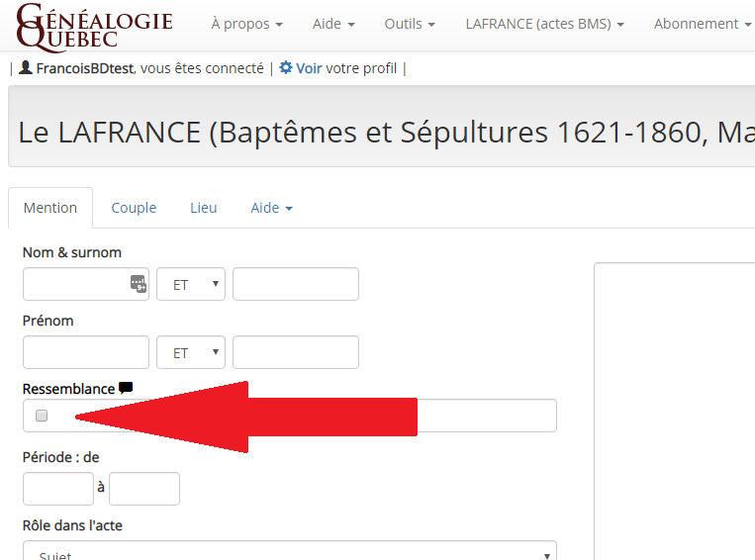Viewport: 755px width, 560px height.
Task: Click the speech bubble icon next to Ressemblance
Action: pyautogui.click(x=126, y=388)
